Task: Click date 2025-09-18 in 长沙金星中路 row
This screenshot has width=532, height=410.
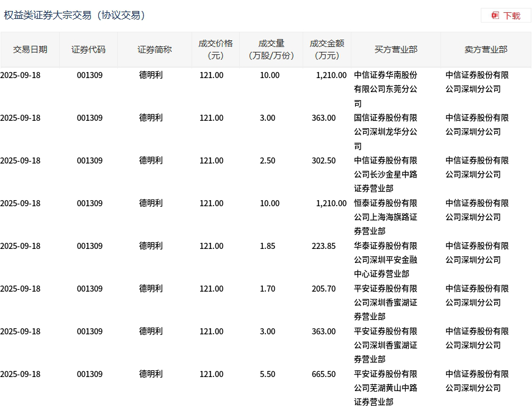Action: pos(20,160)
